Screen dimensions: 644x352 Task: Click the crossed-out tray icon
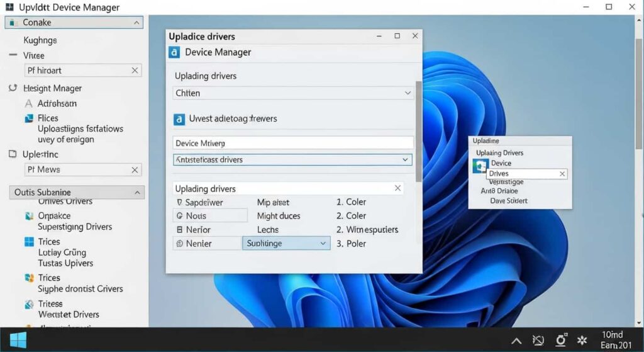[538, 340]
